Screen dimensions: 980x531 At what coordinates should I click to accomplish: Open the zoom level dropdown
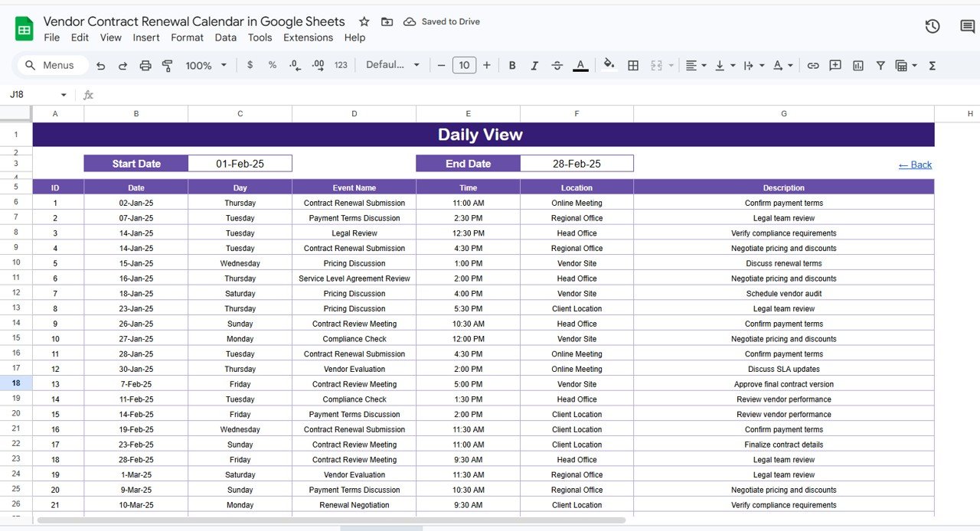pyautogui.click(x=205, y=65)
